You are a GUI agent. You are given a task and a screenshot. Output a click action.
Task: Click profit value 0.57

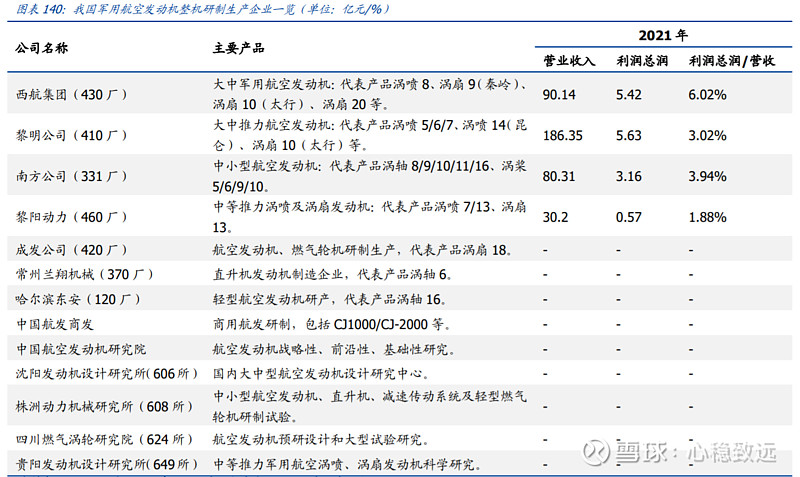coord(629,217)
